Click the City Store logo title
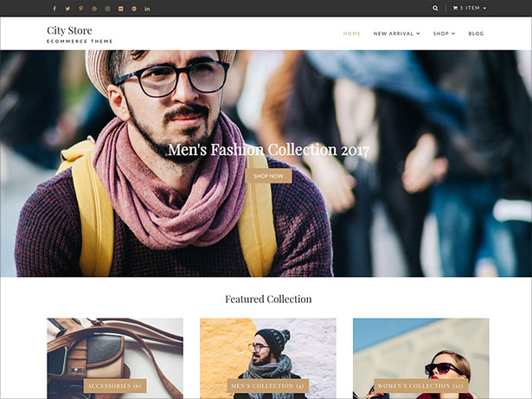The height and width of the screenshot is (399, 532). pos(69,30)
